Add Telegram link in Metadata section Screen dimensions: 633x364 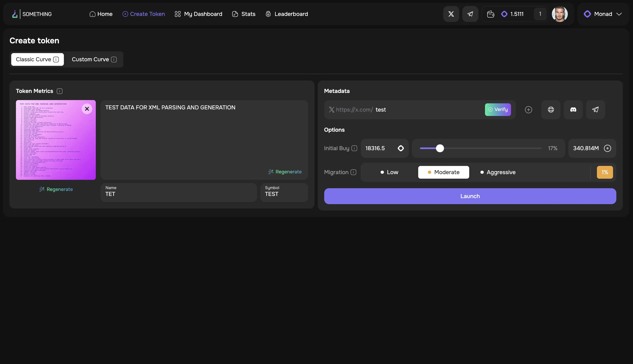(x=595, y=110)
